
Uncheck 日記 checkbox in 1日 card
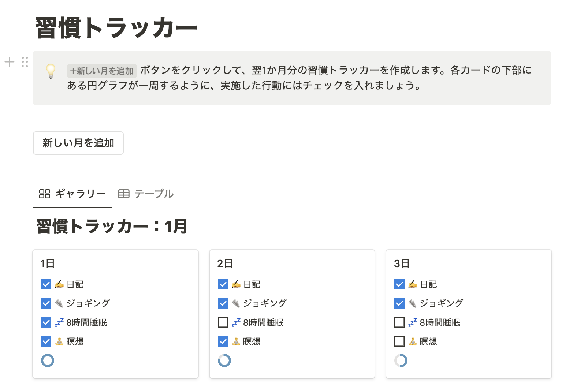pyautogui.click(x=46, y=284)
